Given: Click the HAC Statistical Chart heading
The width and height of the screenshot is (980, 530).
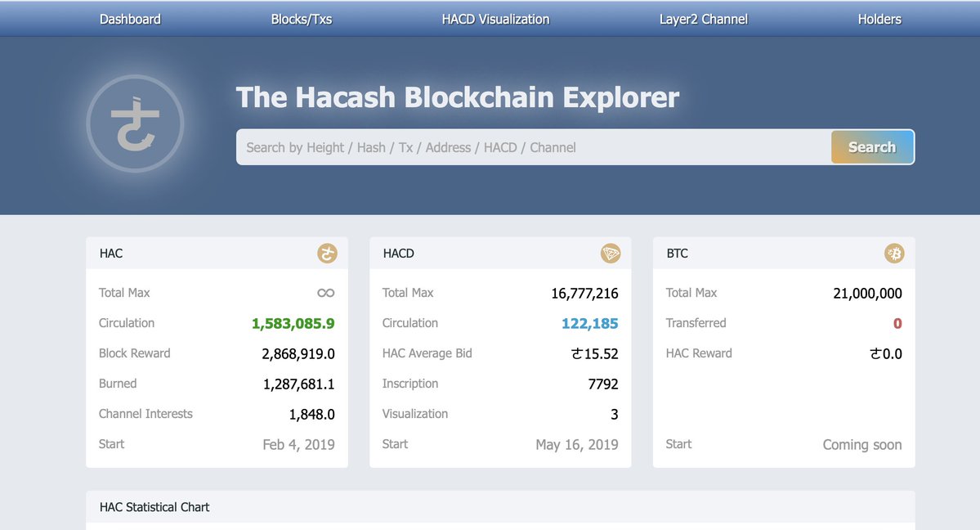Looking at the screenshot, I should pyautogui.click(x=154, y=507).
